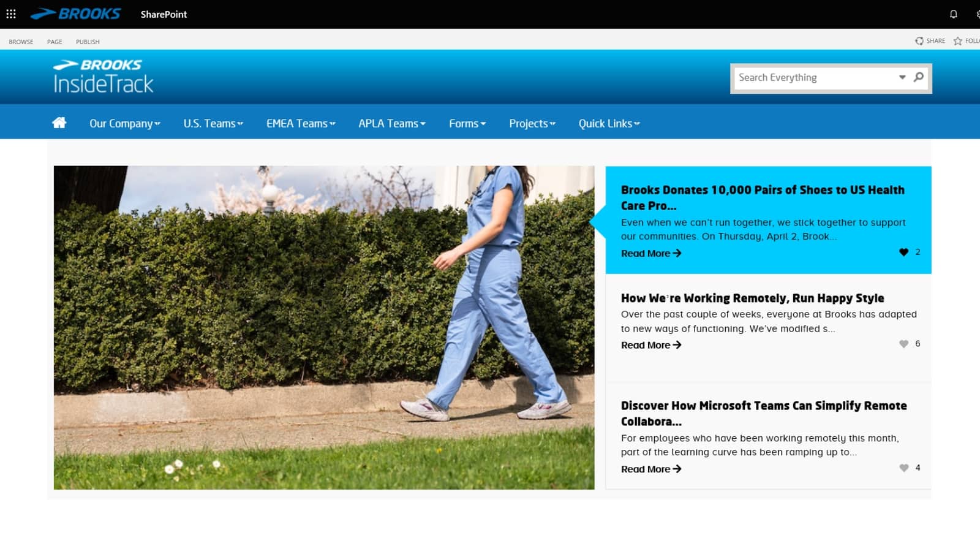Open the notifications bell
Viewport: 980px width, 535px height.
point(954,14)
